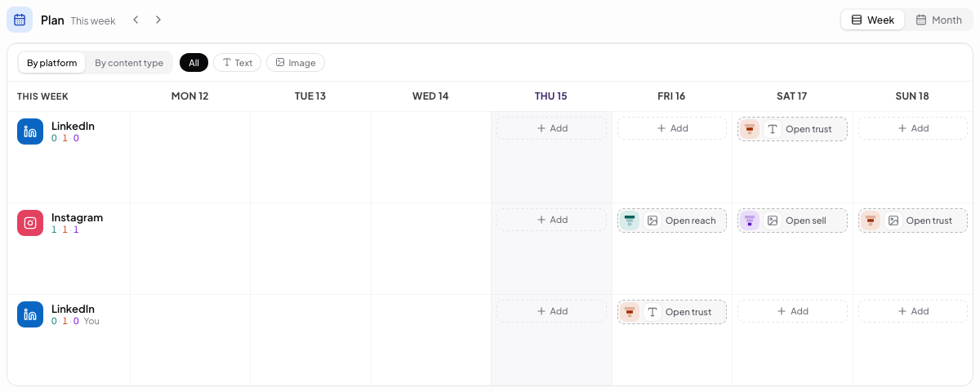Click the text type icon on Saturday LinkedIn card
This screenshot has width=980, height=392.
click(773, 129)
